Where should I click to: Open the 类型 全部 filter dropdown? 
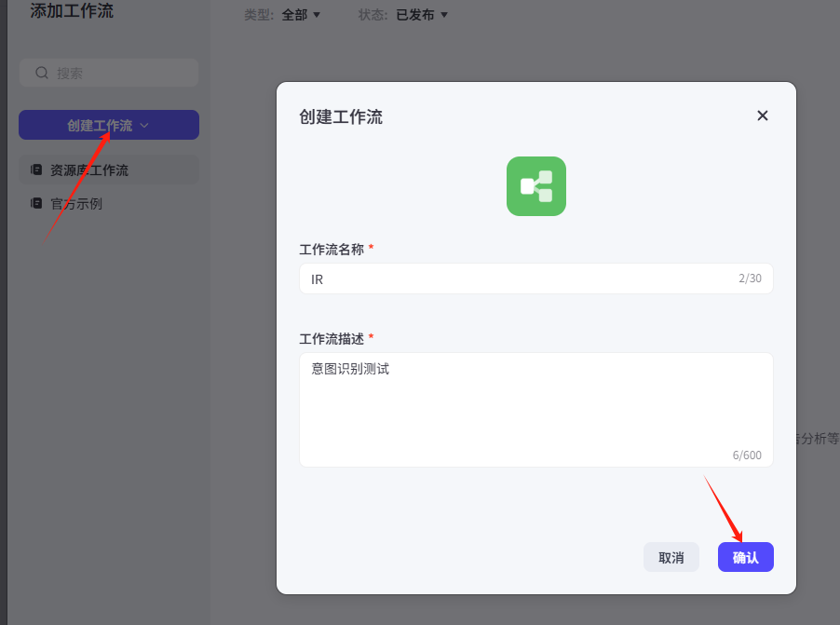tap(301, 15)
